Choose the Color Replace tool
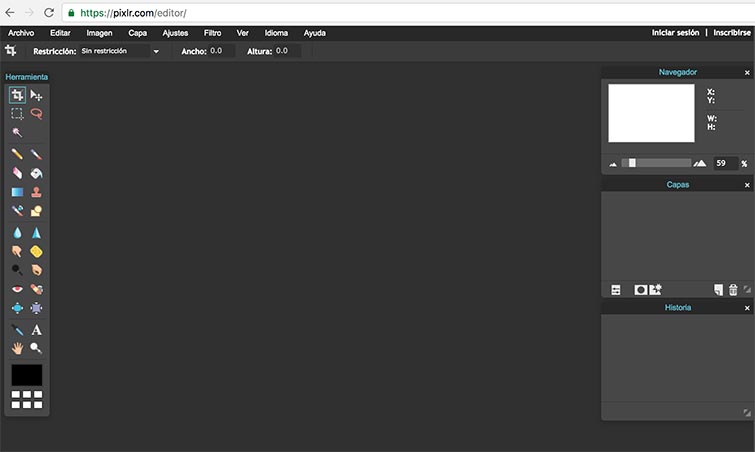Viewport: 755px width, 452px height. pyautogui.click(x=17, y=211)
